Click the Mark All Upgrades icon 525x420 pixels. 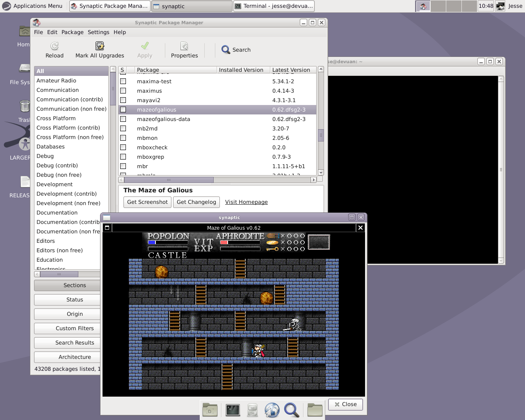100,46
